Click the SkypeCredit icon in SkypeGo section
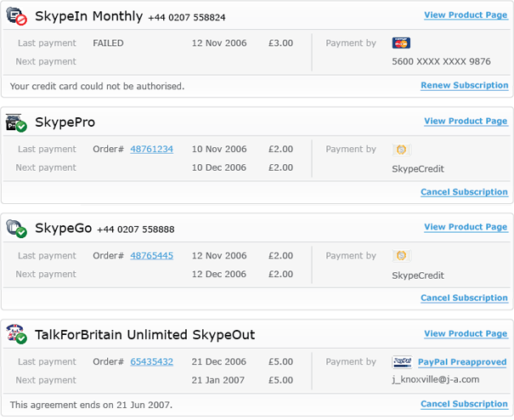 coord(401,256)
